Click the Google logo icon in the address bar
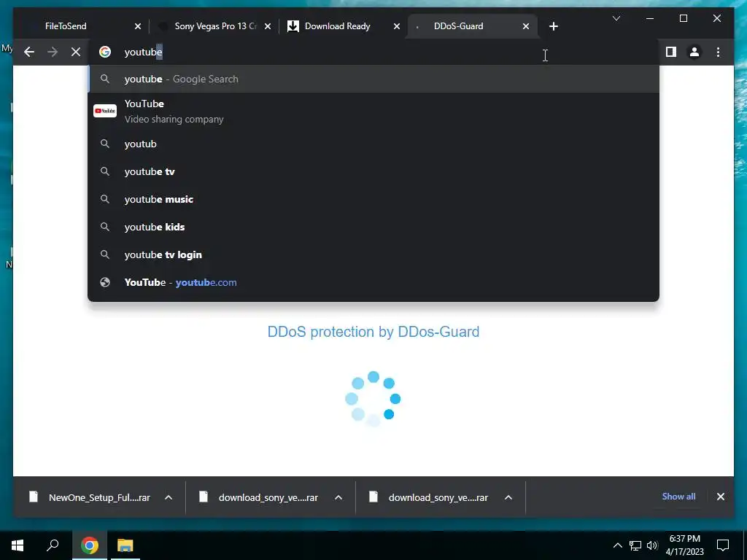Screen dimensions: 747x560 pyautogui.click(x=105, y=52)
